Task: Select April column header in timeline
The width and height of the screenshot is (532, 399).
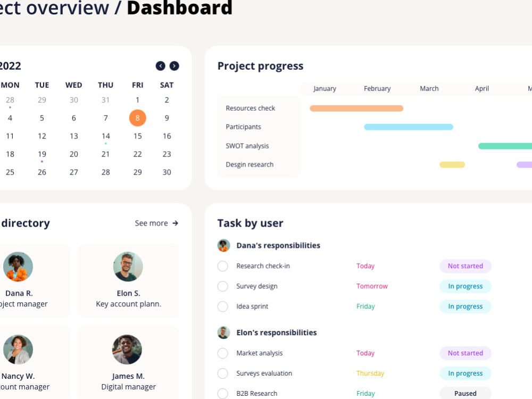Action: (482, 88)
